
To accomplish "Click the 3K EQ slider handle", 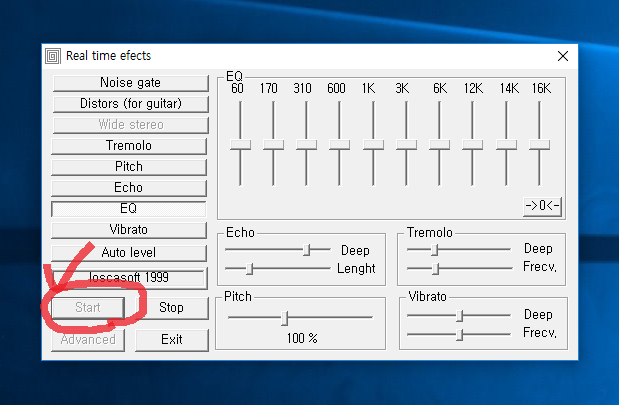I will 406,144.
